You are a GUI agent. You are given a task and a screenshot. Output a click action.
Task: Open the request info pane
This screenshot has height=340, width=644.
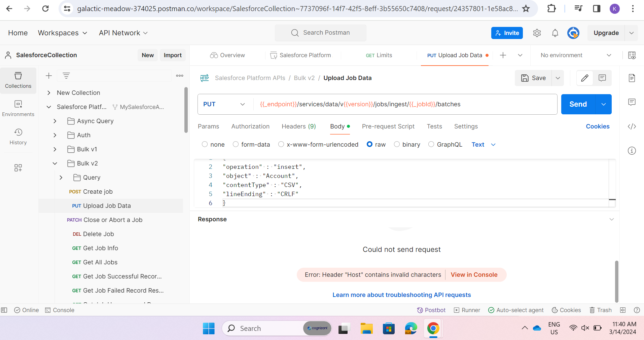click(x=632, y=151)
